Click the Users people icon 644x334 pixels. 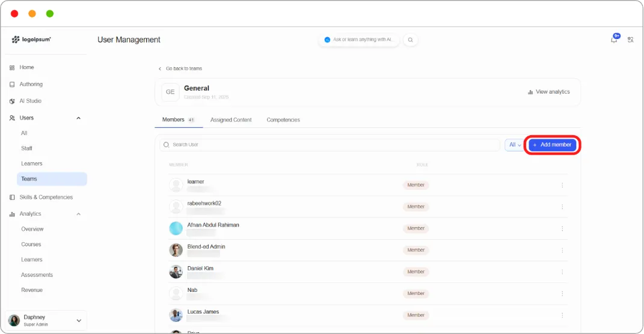[12, 118]
